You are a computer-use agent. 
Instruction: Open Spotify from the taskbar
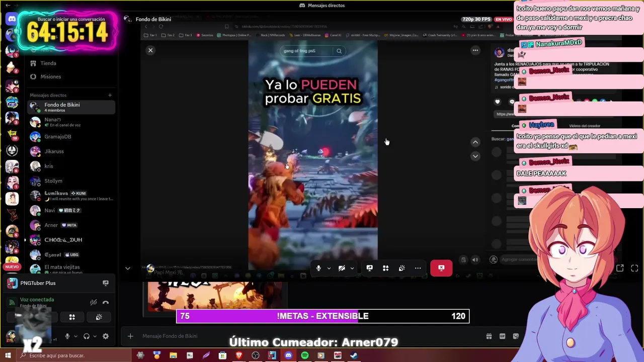(305, 355)
